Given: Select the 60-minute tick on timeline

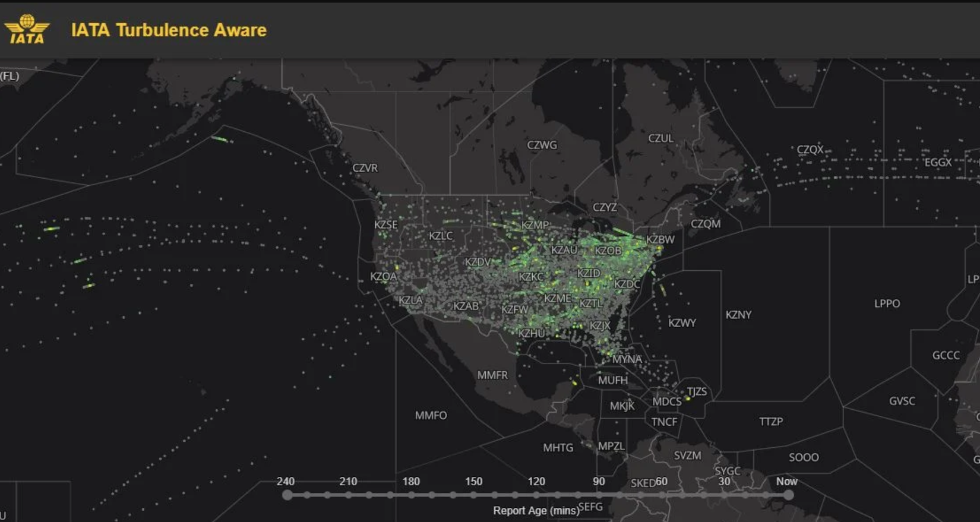Looking at the screenshot, I should [x=662, y=495].
